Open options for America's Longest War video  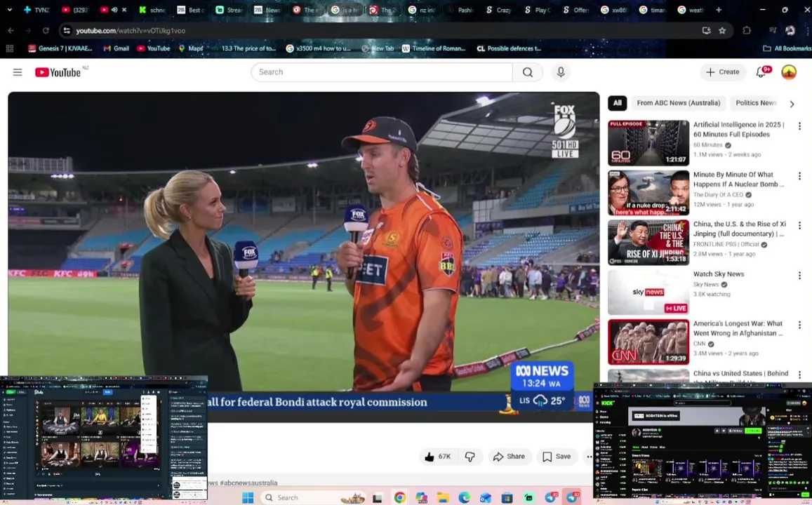799,325
